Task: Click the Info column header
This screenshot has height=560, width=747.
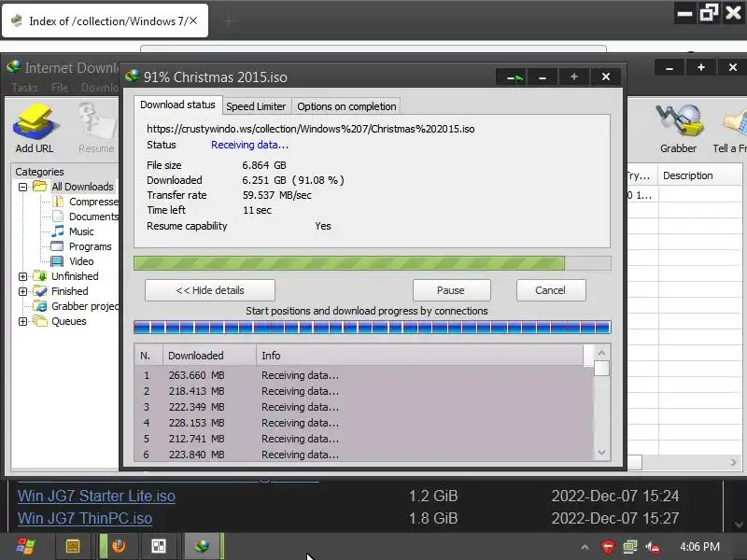Action: (x=419, y=356)
